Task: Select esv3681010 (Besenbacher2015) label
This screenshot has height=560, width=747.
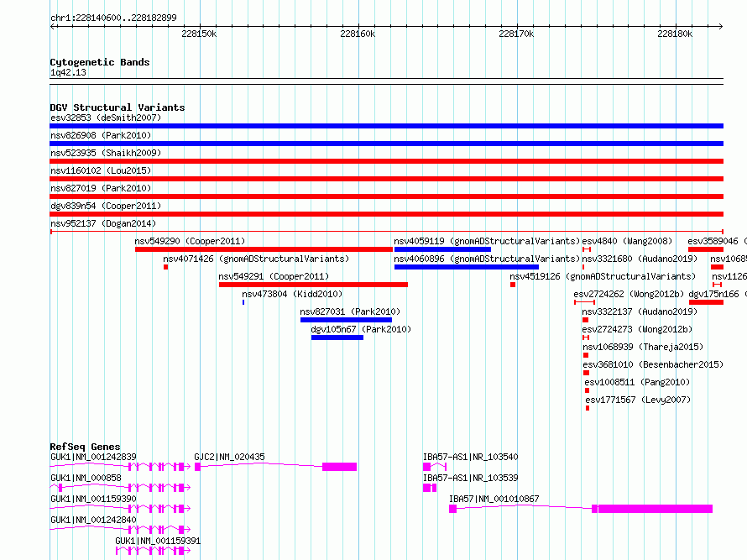Action: click(x=653, y=364)
